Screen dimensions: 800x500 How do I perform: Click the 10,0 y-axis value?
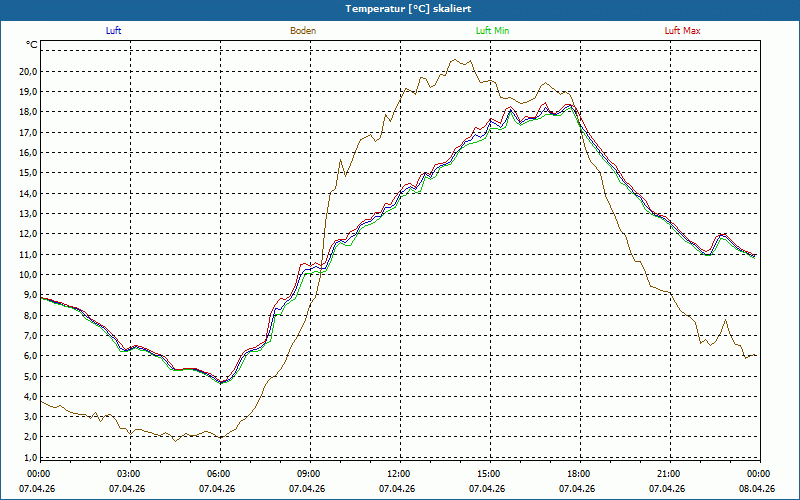(28, 274)
